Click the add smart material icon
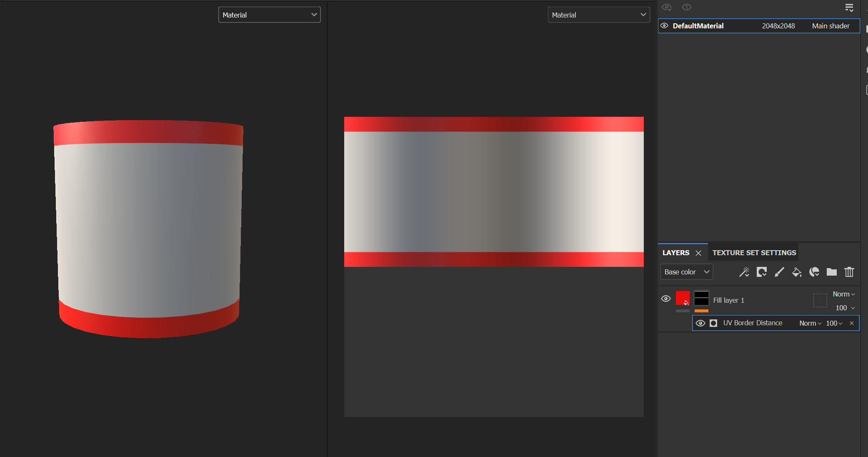 [x=814, y=272]
